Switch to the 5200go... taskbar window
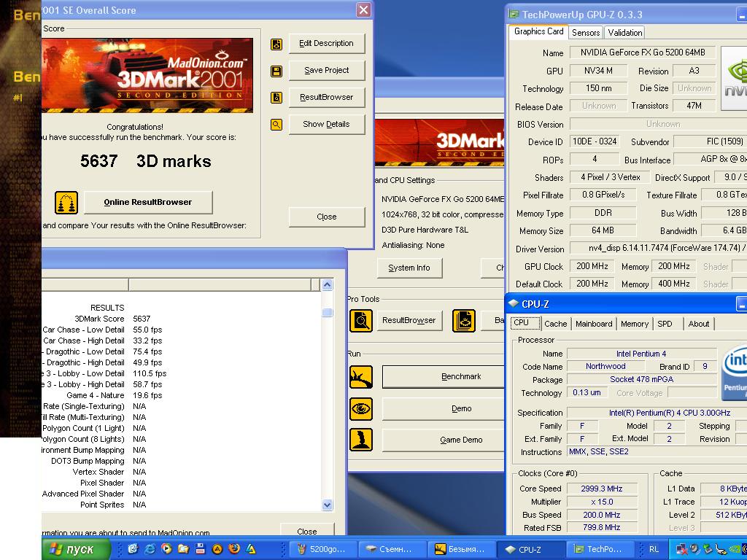 322,550
